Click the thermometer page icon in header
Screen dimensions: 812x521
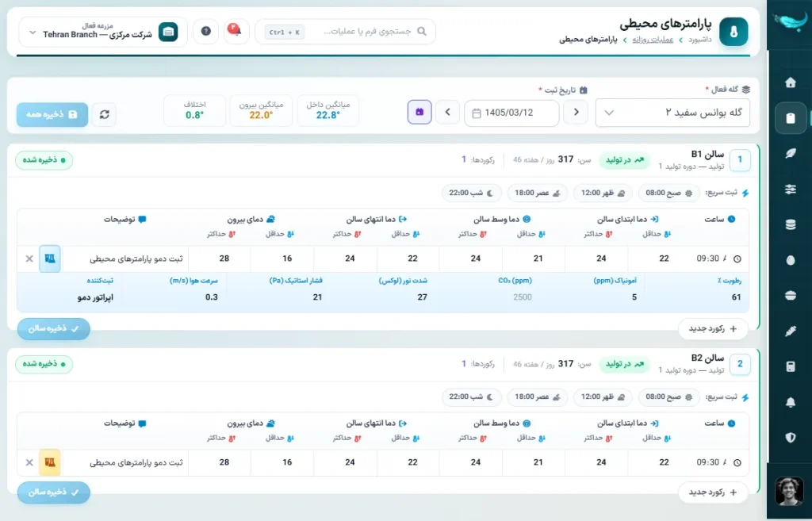(733, 32)
